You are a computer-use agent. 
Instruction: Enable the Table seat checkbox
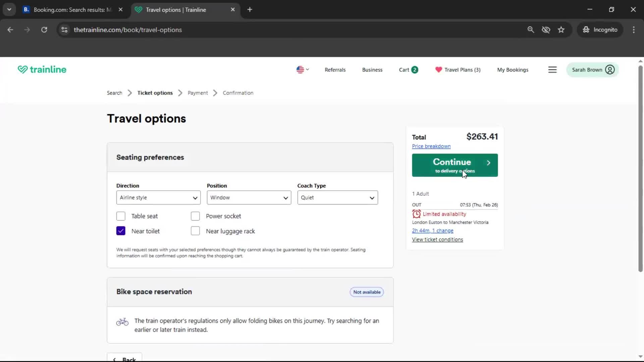tap(121, 216)
